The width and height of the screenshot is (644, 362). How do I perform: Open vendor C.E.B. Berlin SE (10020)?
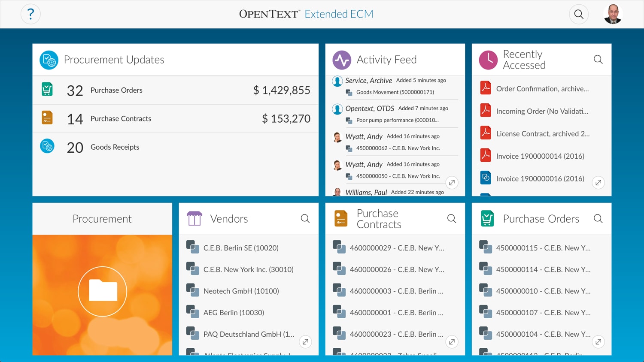tap(241, 248)
